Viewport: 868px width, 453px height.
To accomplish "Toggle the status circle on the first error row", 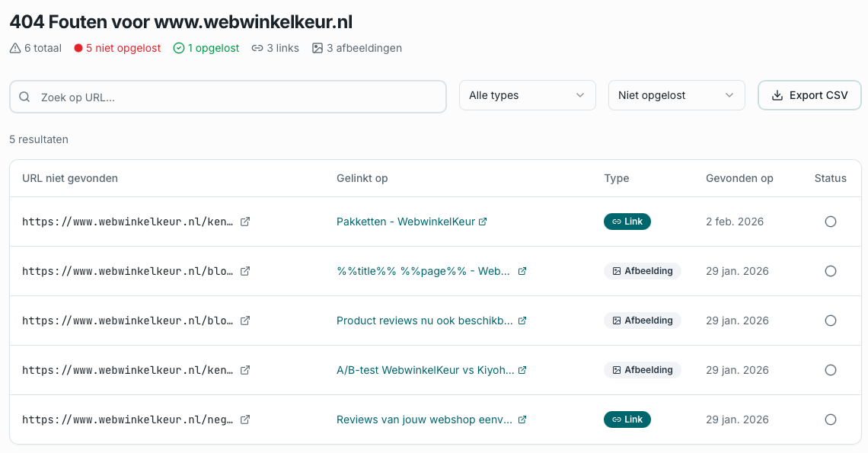I will tap(830, 222).
